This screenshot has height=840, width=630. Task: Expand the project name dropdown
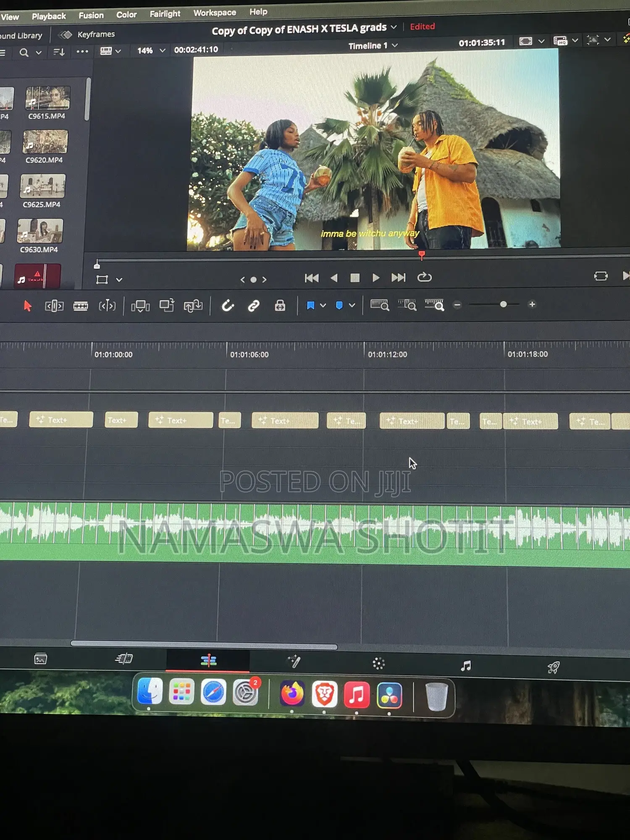[x=394, y=27]
